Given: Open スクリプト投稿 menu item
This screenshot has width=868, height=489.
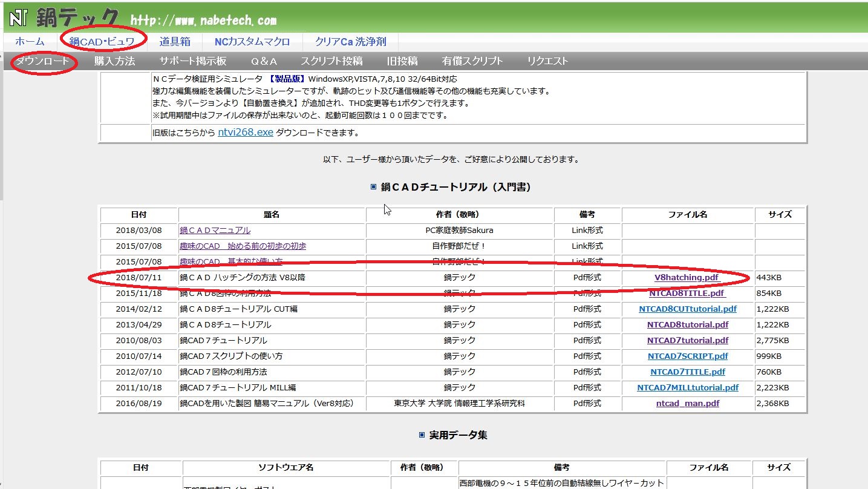Looking at the screenshot, I should pos(331,61).
